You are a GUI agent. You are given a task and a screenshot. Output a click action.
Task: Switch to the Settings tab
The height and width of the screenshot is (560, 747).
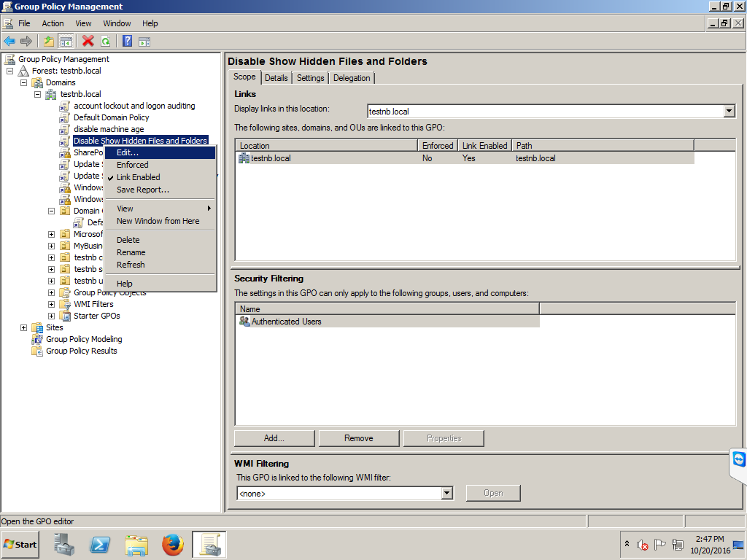click(311, 77)
